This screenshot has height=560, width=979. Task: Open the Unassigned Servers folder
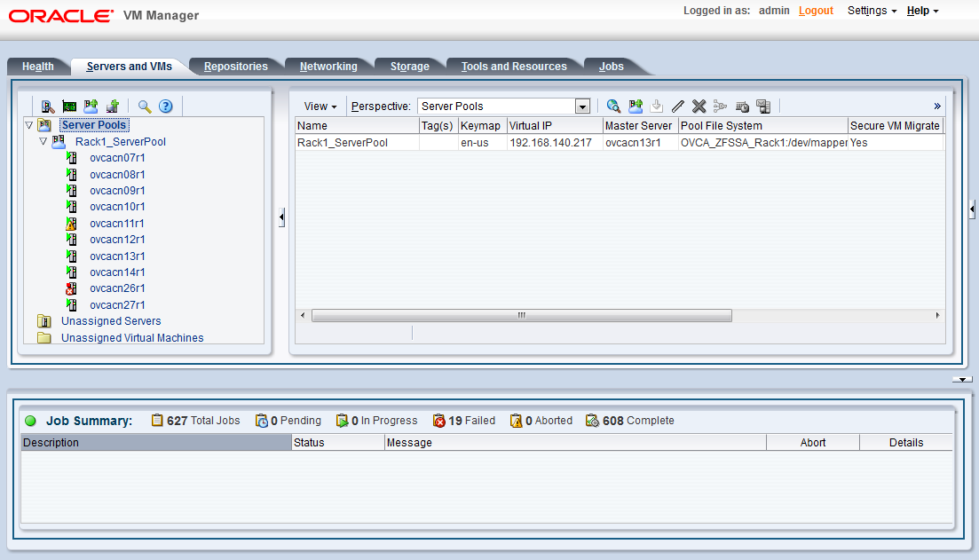(x=111, y=321)
